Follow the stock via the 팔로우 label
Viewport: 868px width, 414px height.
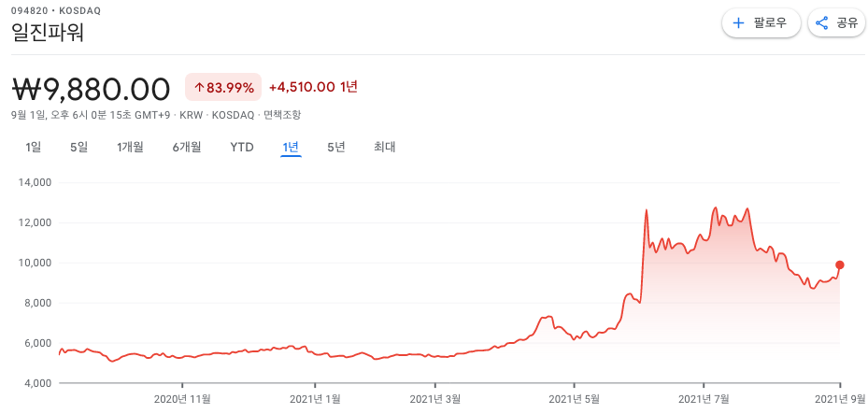click(x=770, y=22)
